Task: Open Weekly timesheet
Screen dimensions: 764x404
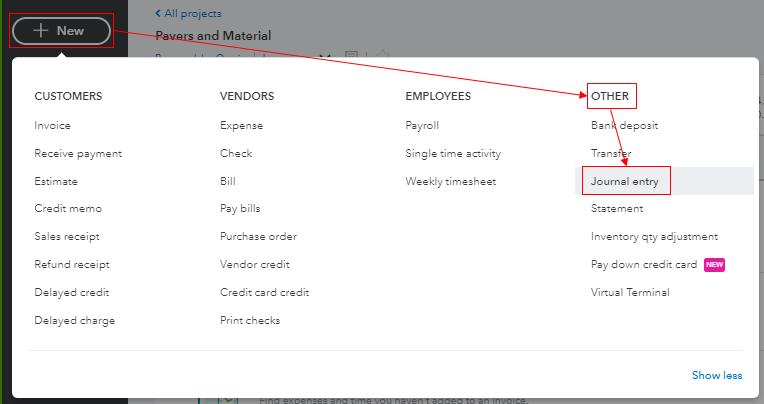Action: pyautogui.click(x=450, y=181)
